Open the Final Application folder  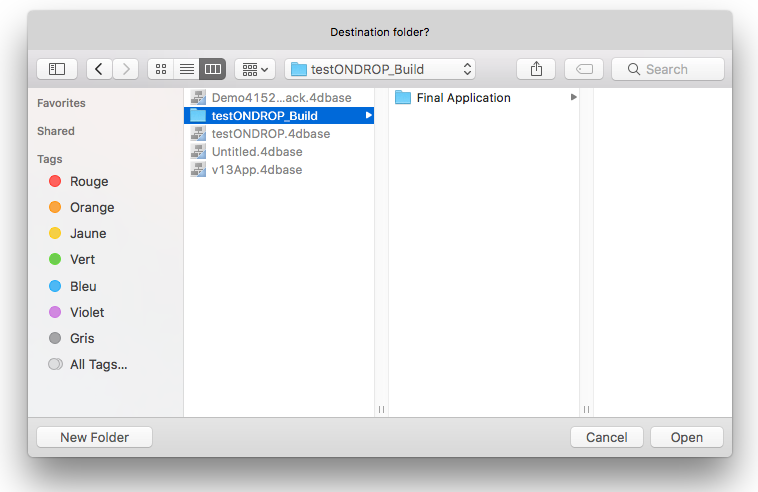tap(463, 98)
